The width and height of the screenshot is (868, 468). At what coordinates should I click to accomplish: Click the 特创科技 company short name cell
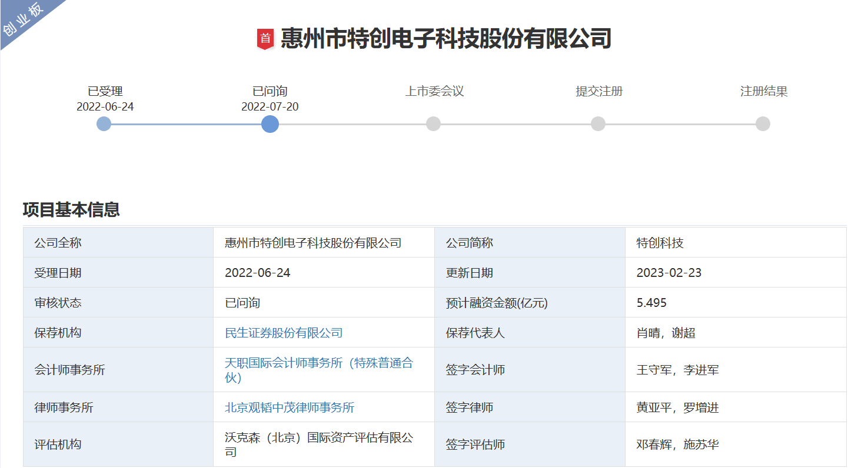tap(736, 242)
